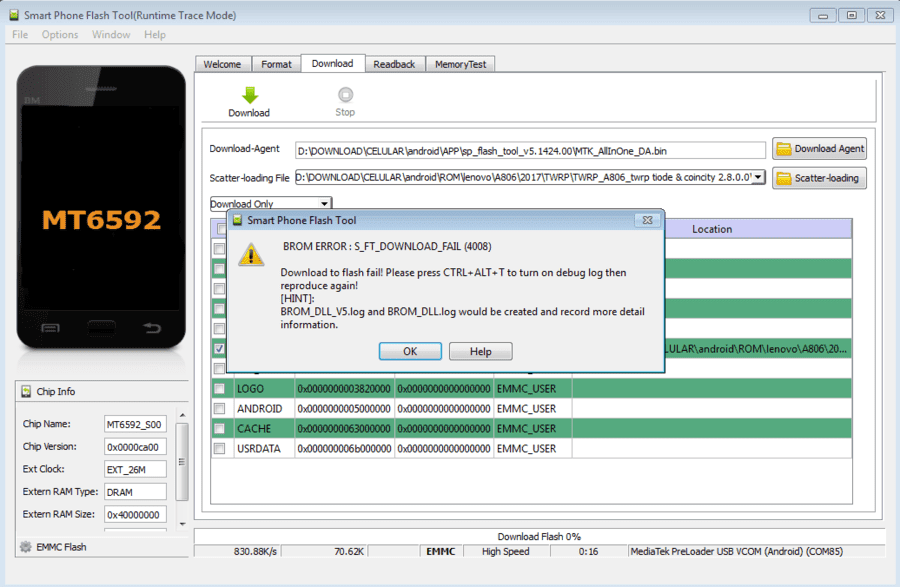Click the Chip Info panel scrollbar
The image size is (900, 587).
[182, 461]
